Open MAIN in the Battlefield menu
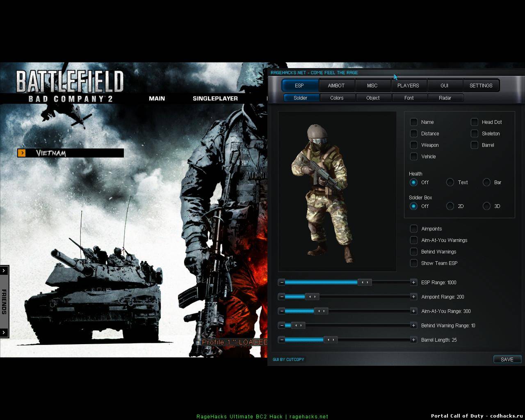The image size is (525, 420). click(x=157, y=98)
